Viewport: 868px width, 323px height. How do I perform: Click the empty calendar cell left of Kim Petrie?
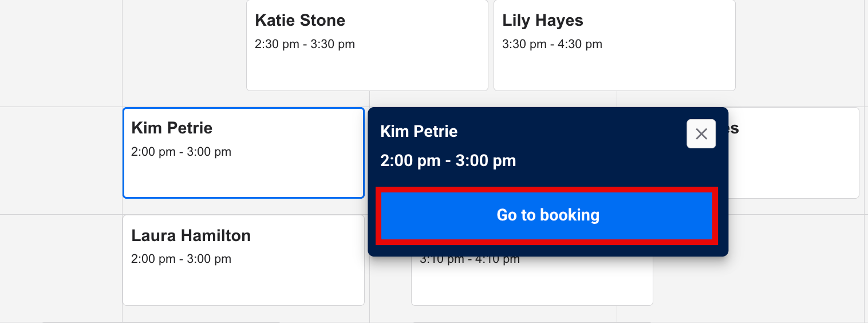pos(61,160)
